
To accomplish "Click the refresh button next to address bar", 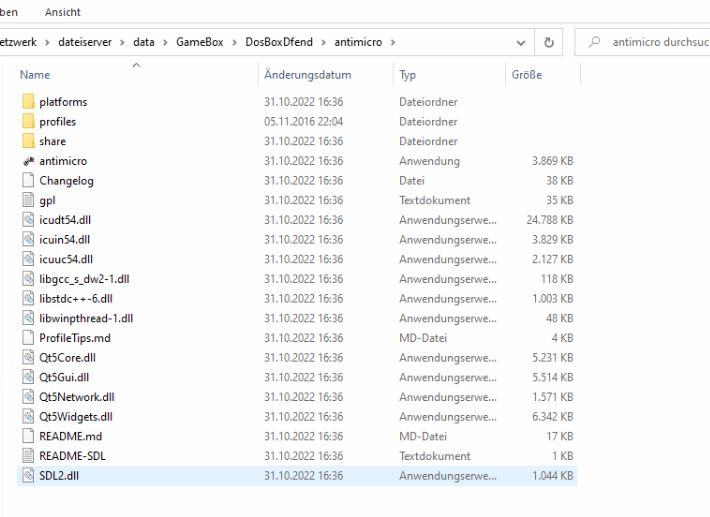I will 548,42.
